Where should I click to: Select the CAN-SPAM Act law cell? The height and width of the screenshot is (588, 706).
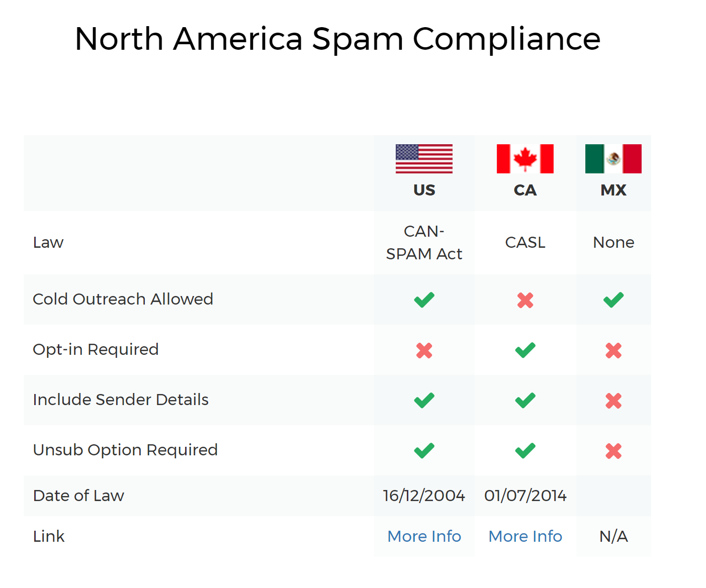click(424, 243)
